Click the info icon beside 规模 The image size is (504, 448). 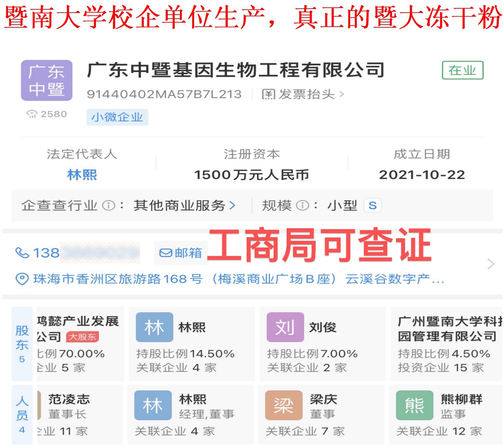click(x=302, y=206)
